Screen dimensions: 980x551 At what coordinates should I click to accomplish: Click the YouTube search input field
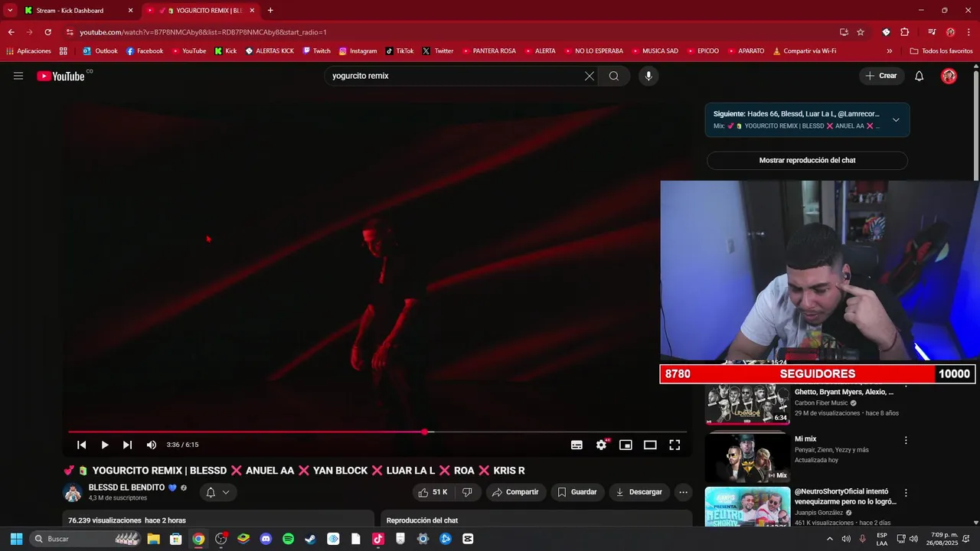[455, 76]
